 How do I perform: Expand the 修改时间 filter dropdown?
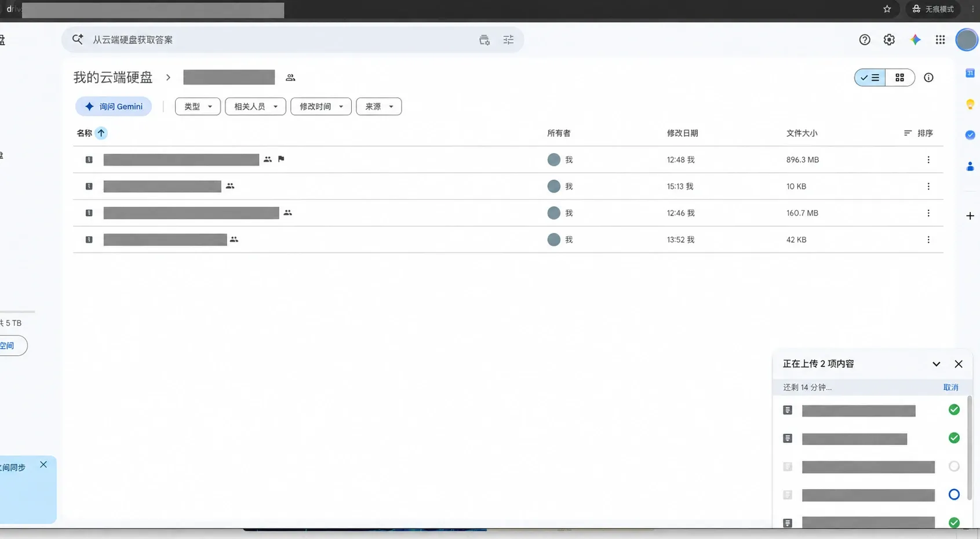point(321,106)
